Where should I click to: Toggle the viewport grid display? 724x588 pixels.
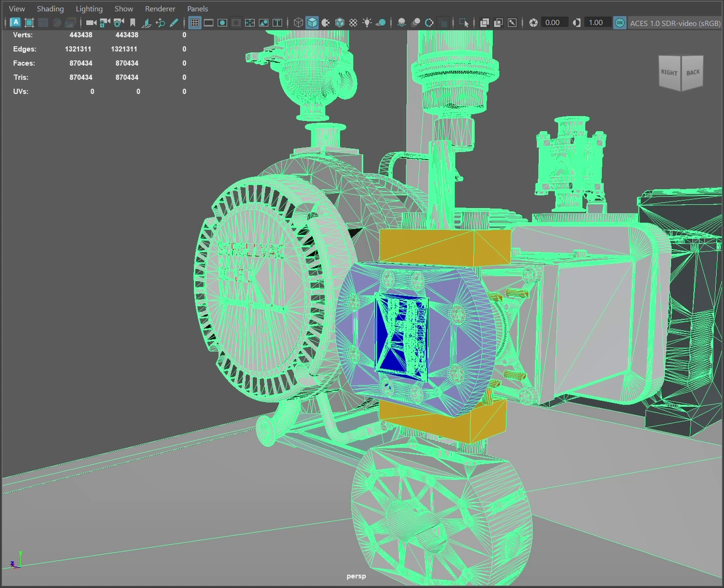194,22
